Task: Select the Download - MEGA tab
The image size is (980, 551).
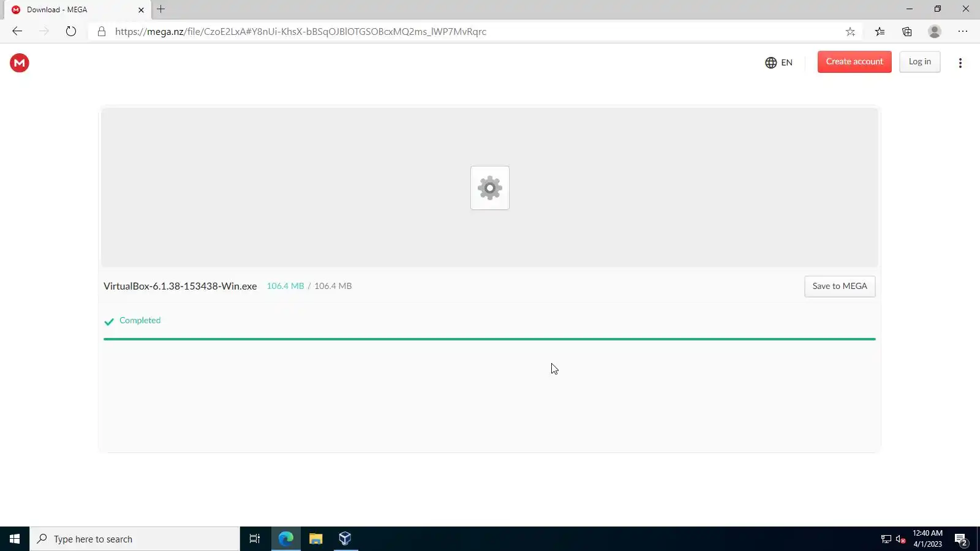Action: pyautogui.click(x=77, y=10)
